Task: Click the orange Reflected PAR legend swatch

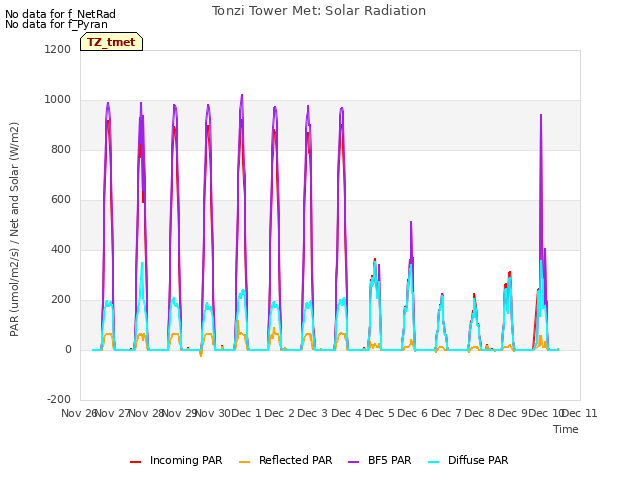Action: coord(244,462)
